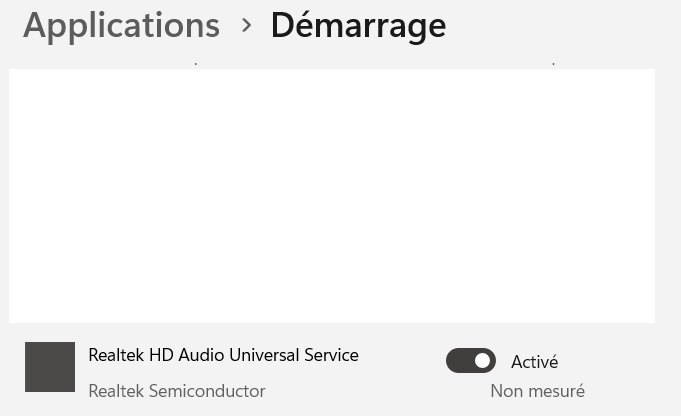Click the Realtek HD Audio app icon
Screen dimensions: 681x417
50,367
